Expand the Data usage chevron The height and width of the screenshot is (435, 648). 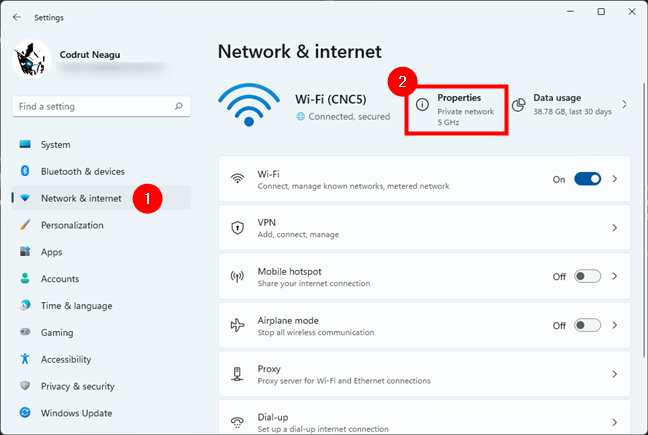pyautogui.click(x=624, y=105)
